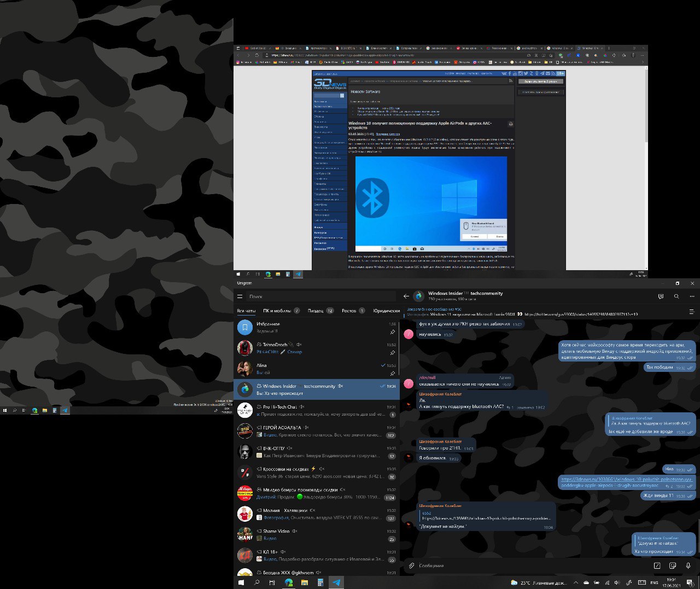Image resolution: width=700 pixels, height=589 pixels.
Task: Click the back arrow in chat header
Action: pos(406,296)
